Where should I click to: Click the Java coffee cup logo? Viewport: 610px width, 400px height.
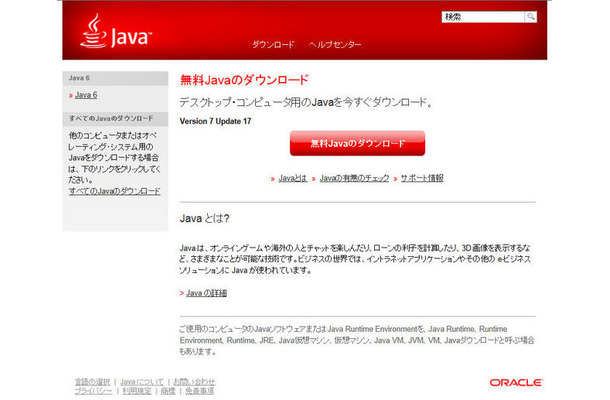[x=116, y=31]
